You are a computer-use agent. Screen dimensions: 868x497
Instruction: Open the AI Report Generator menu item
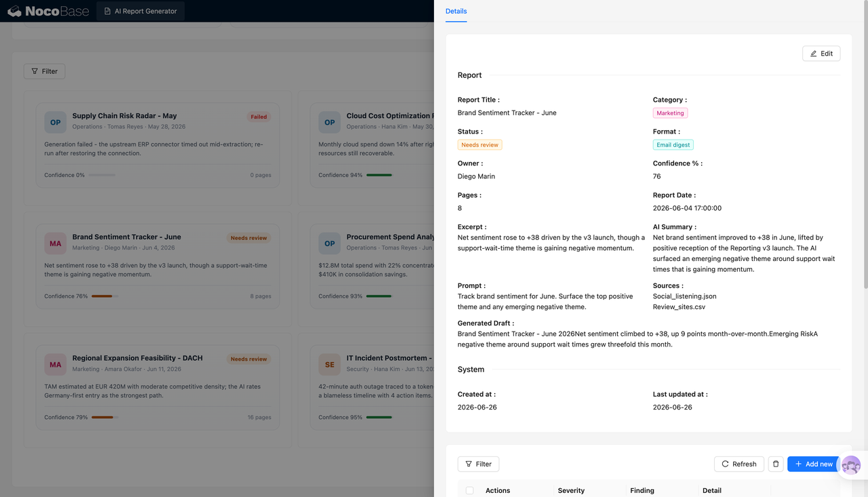[141, 11]
